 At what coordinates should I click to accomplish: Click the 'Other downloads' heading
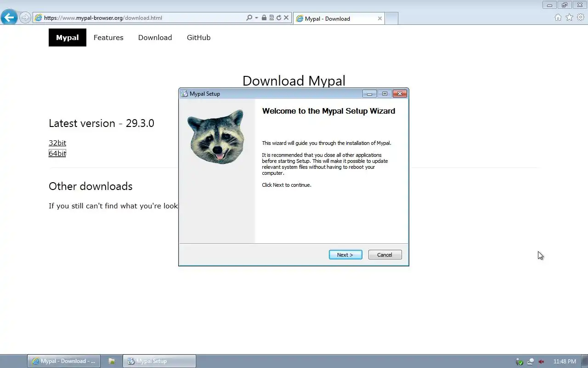click(x=90, y=186)
